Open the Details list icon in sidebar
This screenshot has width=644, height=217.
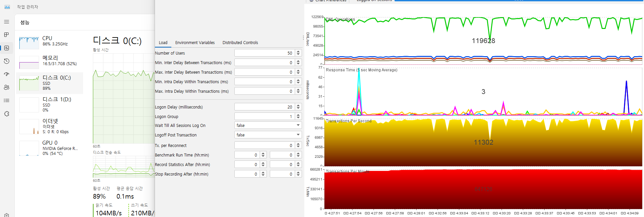(x=7, y=101)
